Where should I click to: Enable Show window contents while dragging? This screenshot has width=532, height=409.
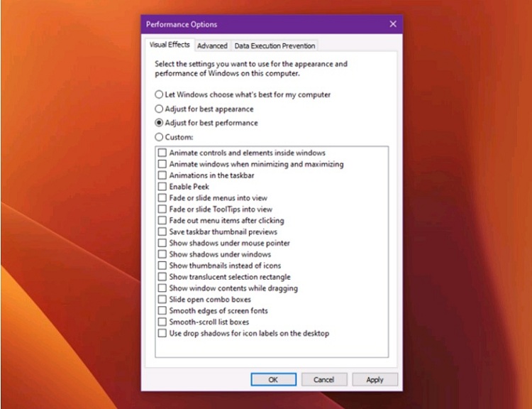click(162, 288)
